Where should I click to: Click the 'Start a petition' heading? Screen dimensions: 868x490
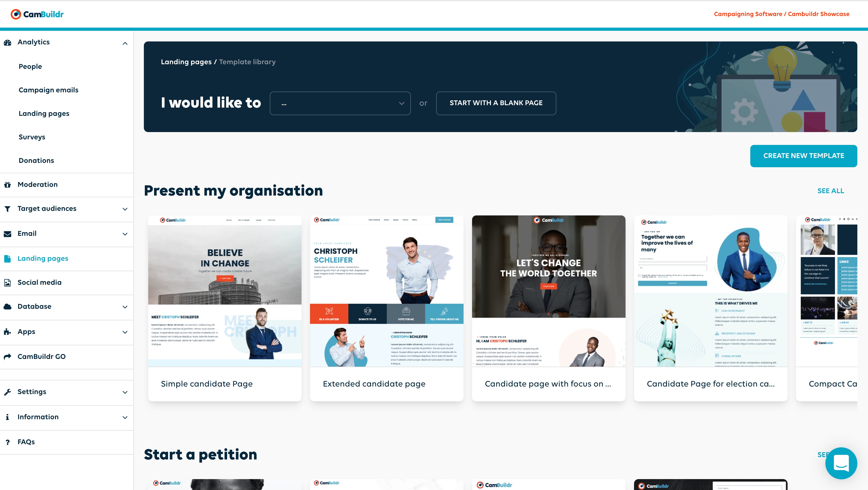(x=201, y=455)
